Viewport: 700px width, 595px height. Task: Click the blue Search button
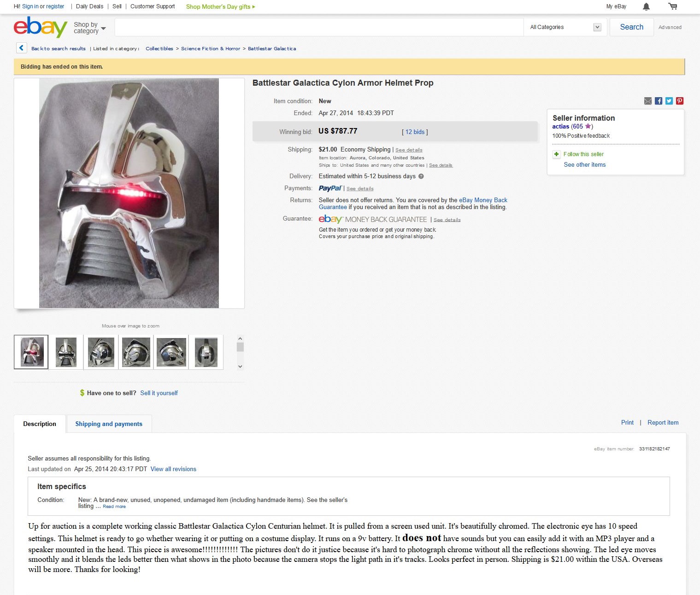(x=631, y=27)
